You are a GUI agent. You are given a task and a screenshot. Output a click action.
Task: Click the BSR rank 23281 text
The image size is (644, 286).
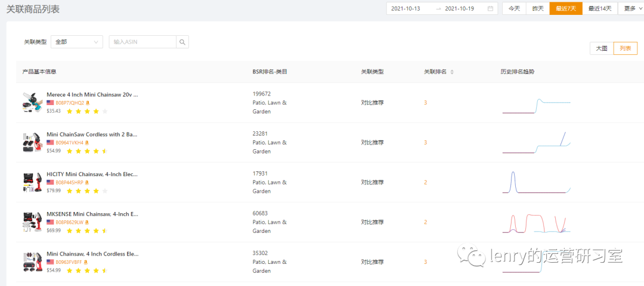(x=261, y=134)
